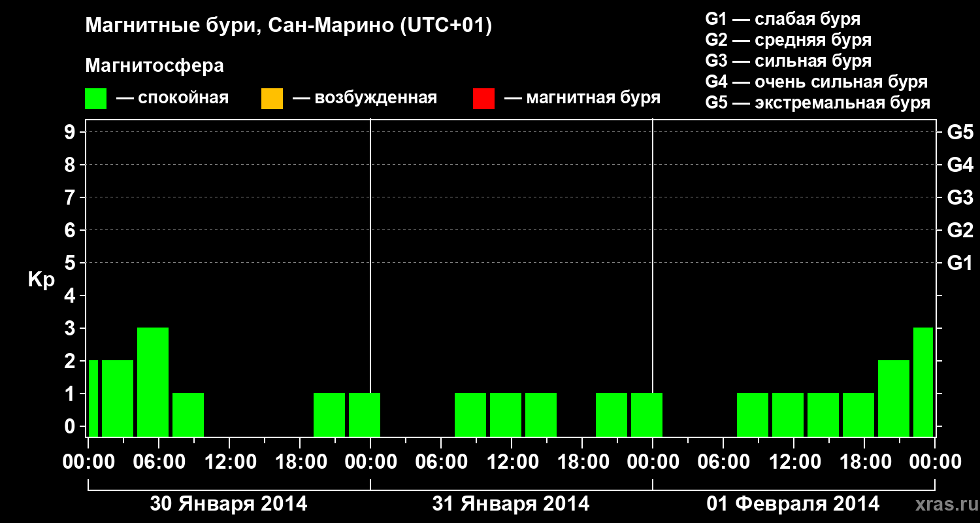
Task: Click the red 'магнитная буря' legend swatch
Action: [483, 99]
